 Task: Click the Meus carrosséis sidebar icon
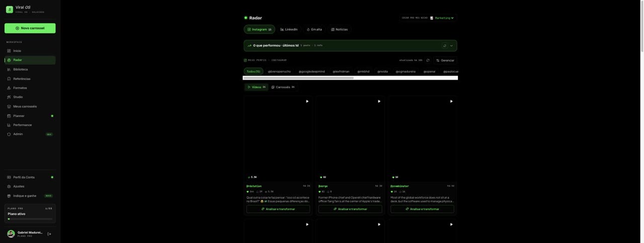click(x=9, y=106)
